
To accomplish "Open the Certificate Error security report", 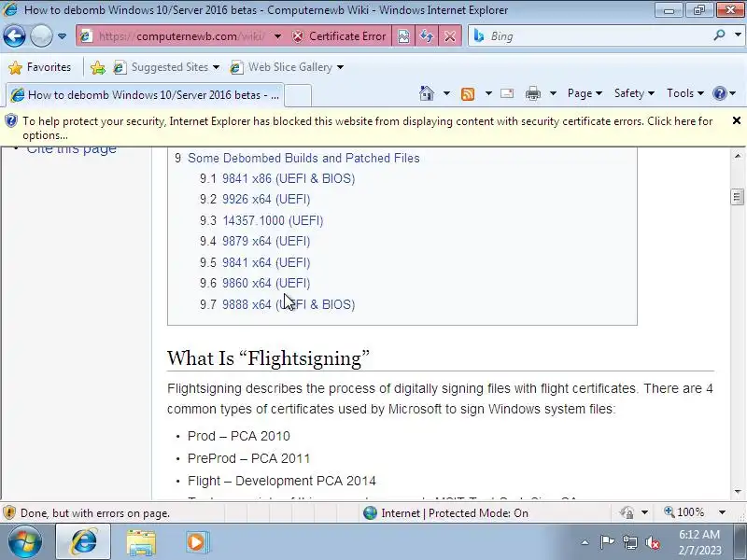I will pos(339,36).
